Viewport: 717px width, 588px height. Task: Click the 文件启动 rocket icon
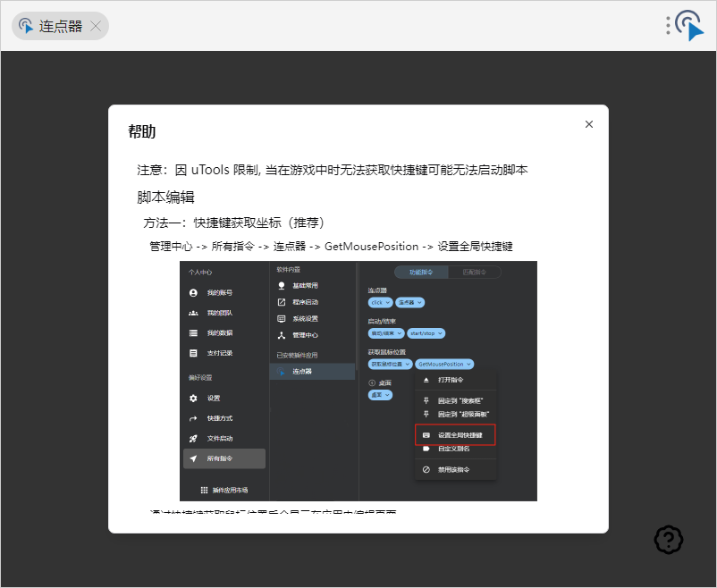click(x=193, y=439)
